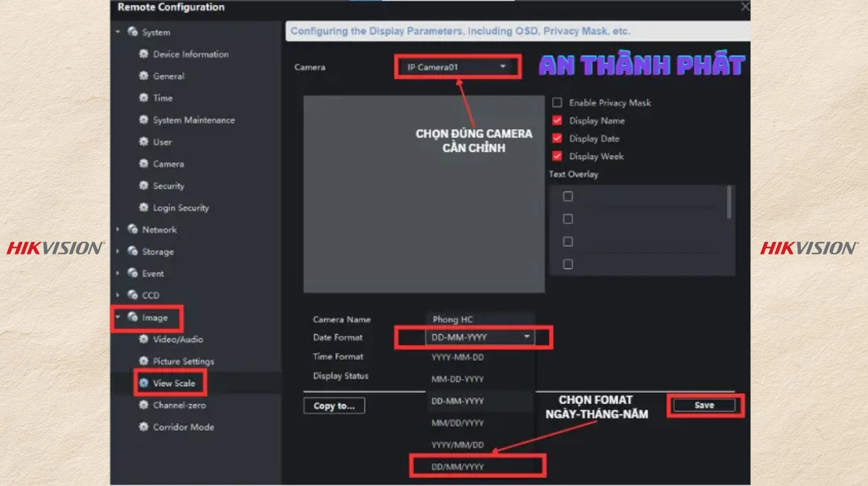Click the Camera Name field showing Phong HC

[480, 319]
